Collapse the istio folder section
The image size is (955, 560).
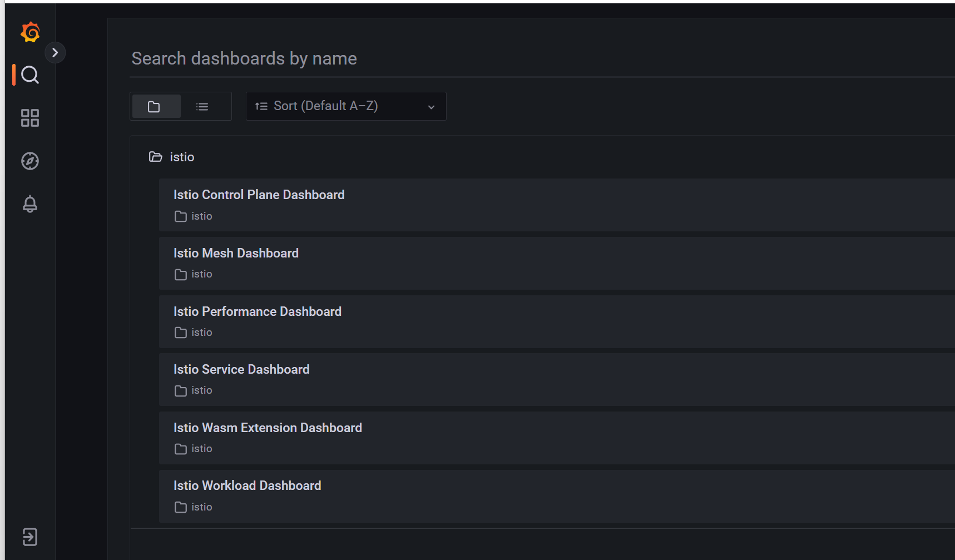(x=171, y=157)
